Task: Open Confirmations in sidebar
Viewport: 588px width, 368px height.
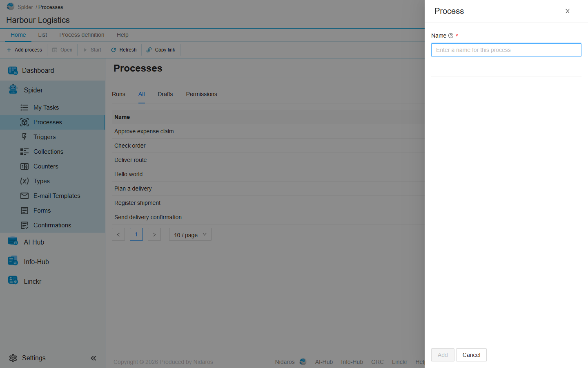Action: (x=52, y=225)
